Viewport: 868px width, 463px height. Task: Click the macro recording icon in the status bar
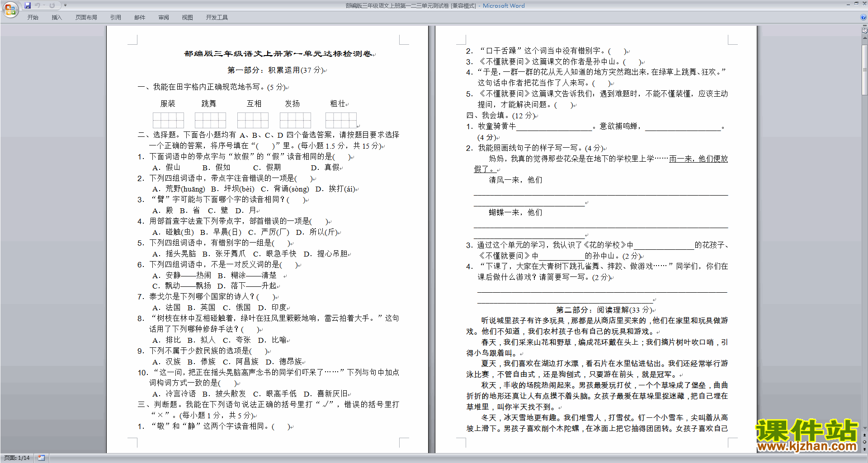pyautogui.click(x=41, y=458)
